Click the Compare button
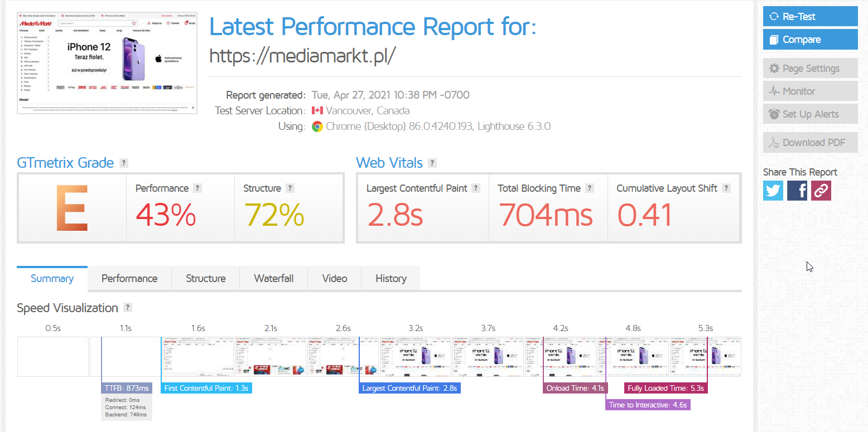 pos(810,40)
